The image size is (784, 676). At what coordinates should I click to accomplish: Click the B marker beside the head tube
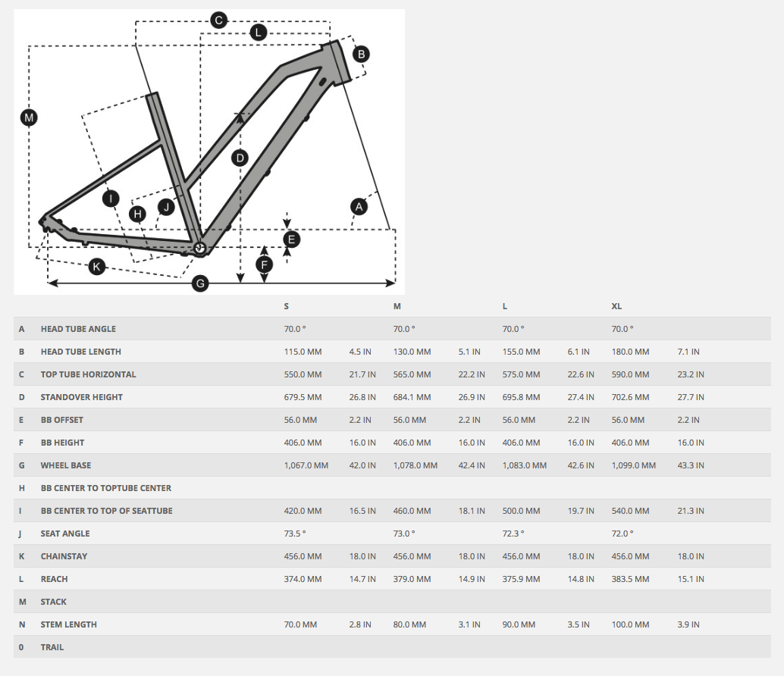pyautogui.click(x=361, y=54)
